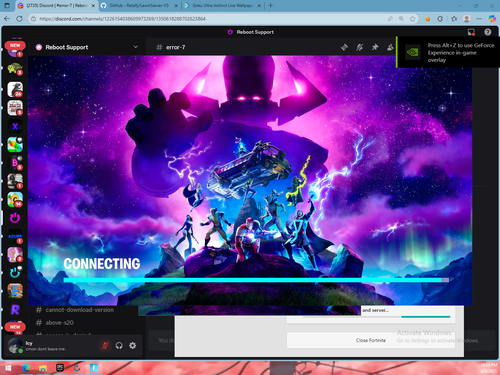
Task: Toggle the member list icon
Action: coord(390,47)
